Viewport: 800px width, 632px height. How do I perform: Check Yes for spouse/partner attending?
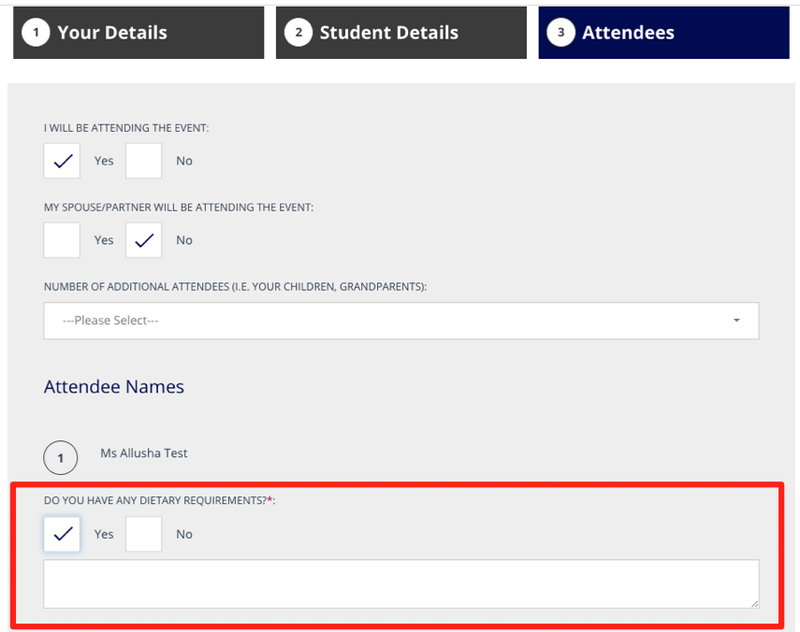pyautogui.click(x=62, y=240)
